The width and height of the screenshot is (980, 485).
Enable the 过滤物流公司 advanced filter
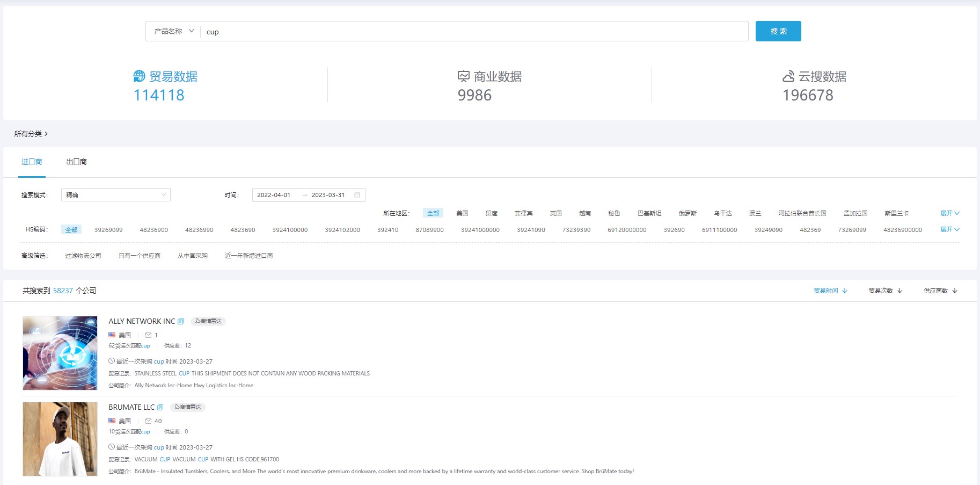(x=83, y=256)
